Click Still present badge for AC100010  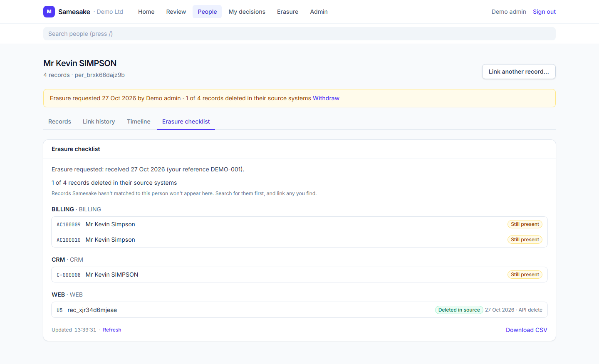pyautogui.click(x=525, y=240)
